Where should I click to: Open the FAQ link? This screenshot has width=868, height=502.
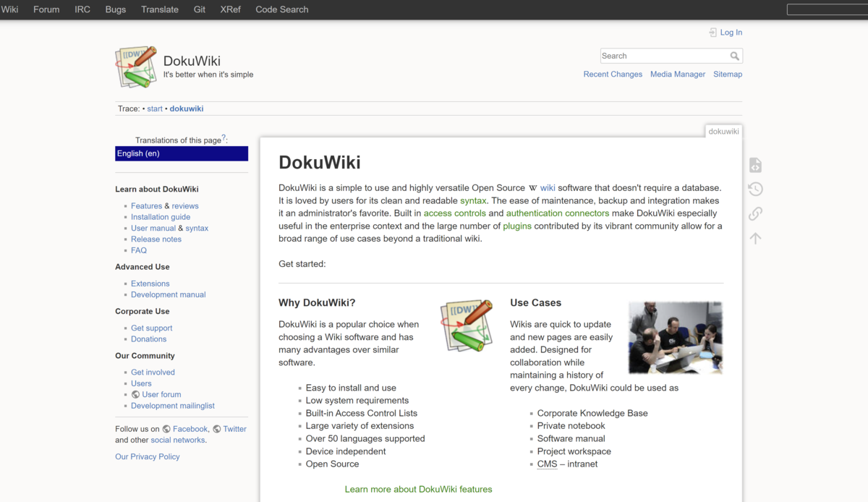click(139, 250)
